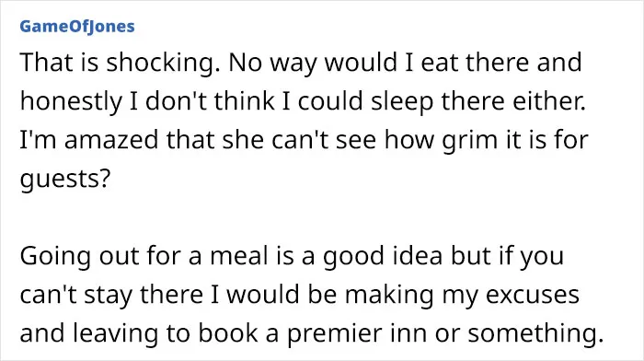Click the words "good idea" in the comment
Screen dimensions: 644x361
(383, 257)
